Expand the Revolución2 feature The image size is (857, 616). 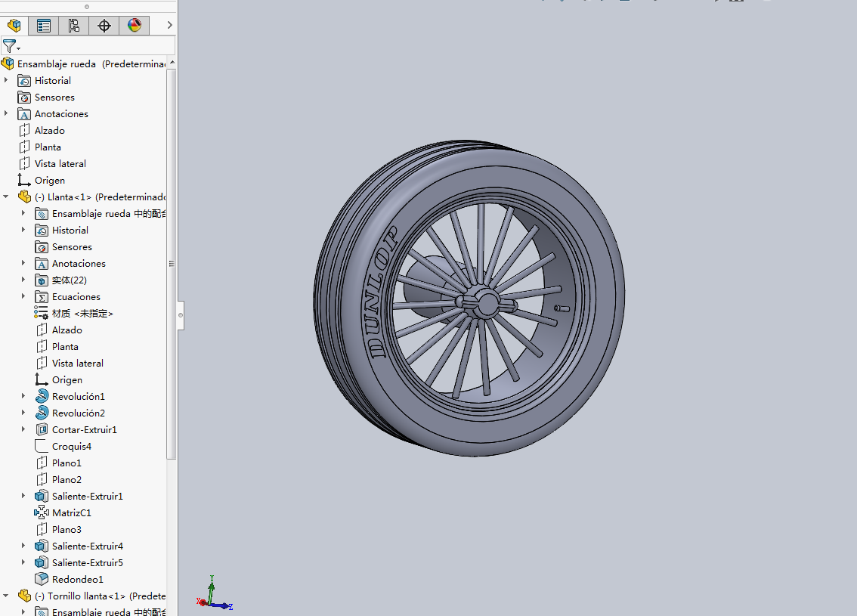tap(23, 413)
